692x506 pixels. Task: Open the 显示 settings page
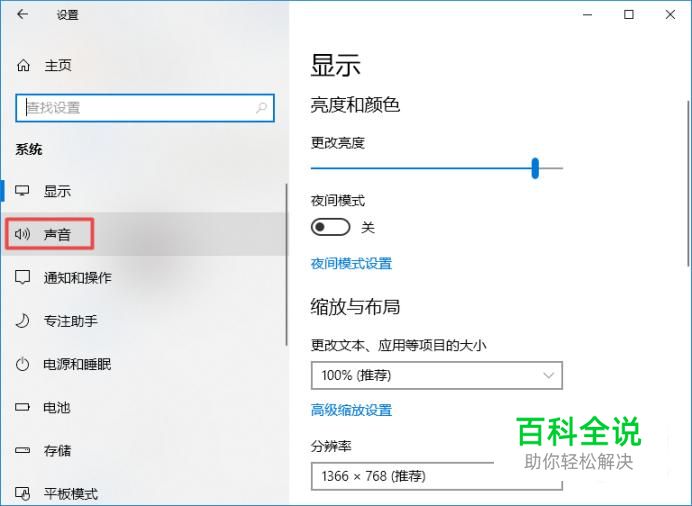(x=144, y=191)
